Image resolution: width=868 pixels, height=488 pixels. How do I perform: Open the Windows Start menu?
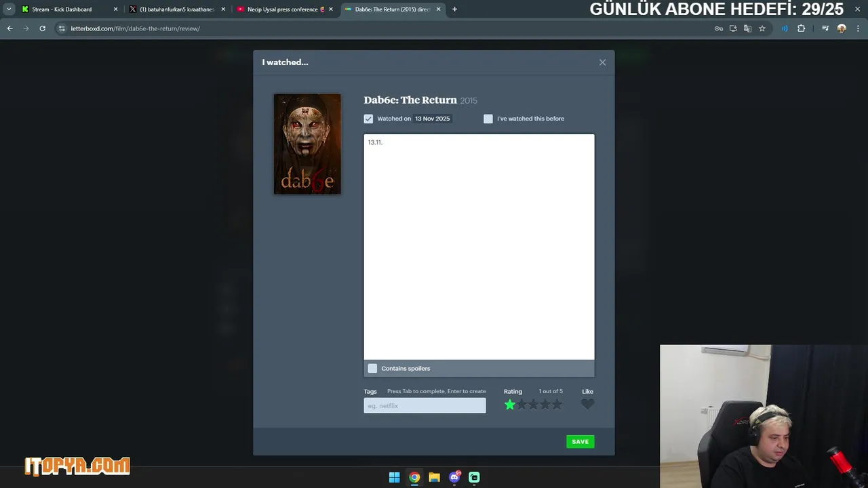(394, 477)
